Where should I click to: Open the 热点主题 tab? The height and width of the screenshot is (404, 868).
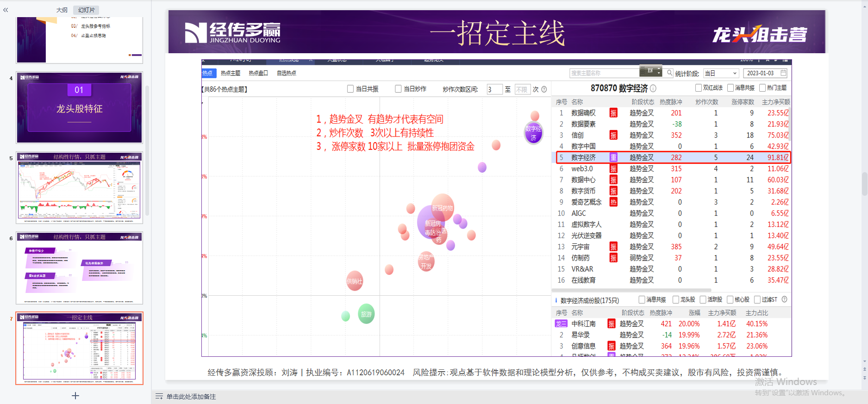(x=231, y=73)
